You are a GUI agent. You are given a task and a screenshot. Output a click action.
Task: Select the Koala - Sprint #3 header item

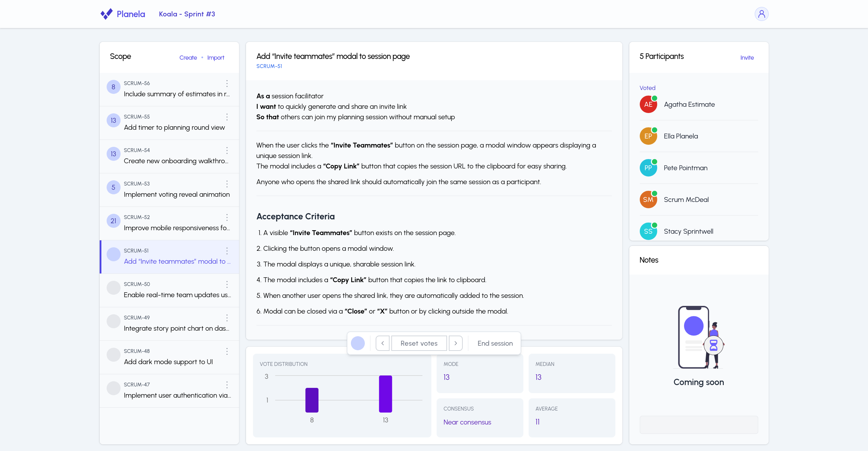(x=187, y=14)
